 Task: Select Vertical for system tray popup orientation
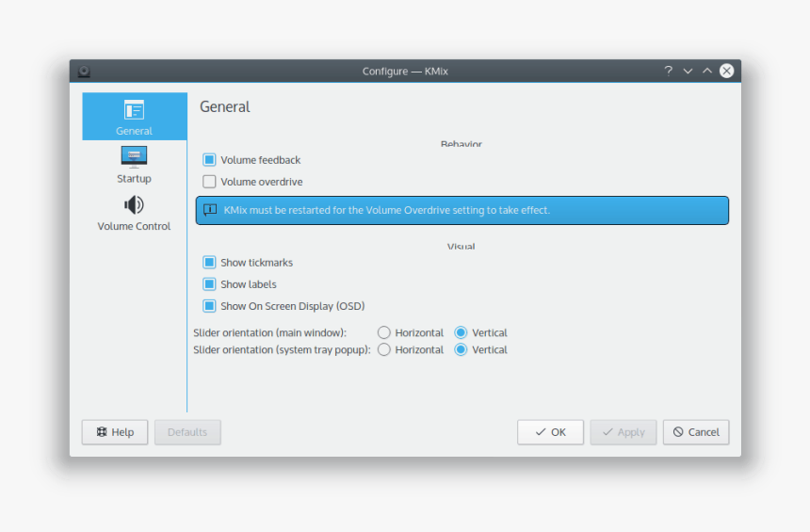(x=461, y=349)
